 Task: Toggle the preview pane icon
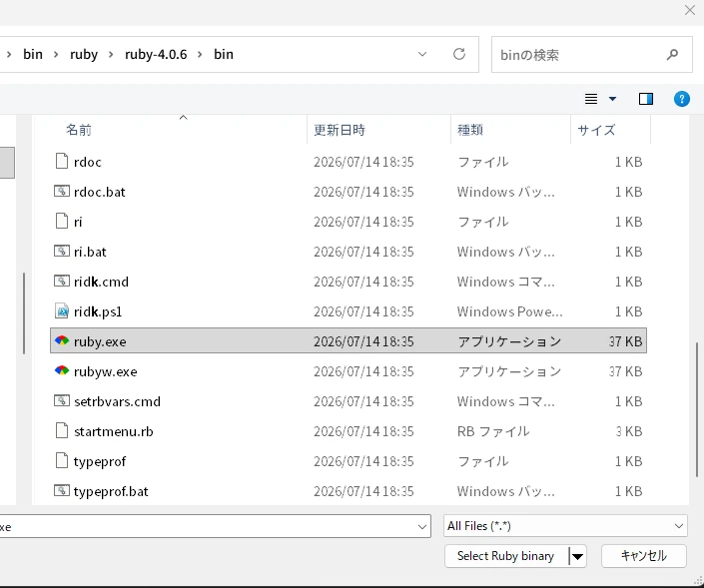[x=646, y=99]
